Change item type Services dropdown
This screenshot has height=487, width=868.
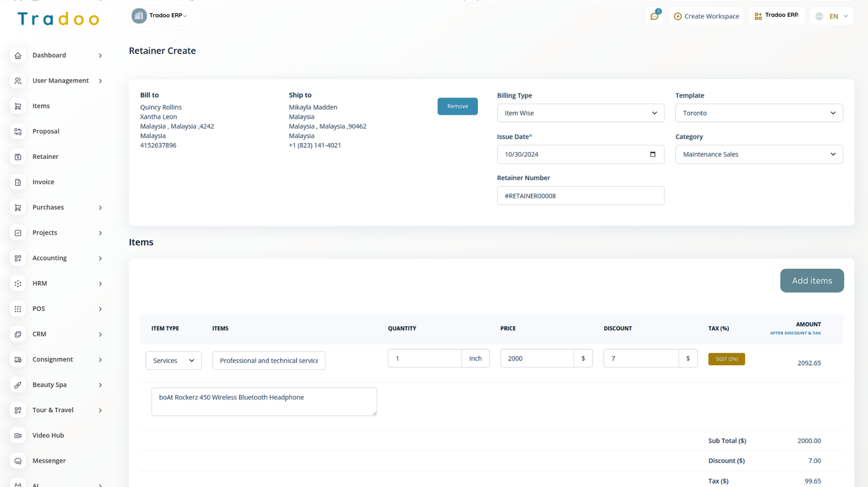(x=173, y=361)
